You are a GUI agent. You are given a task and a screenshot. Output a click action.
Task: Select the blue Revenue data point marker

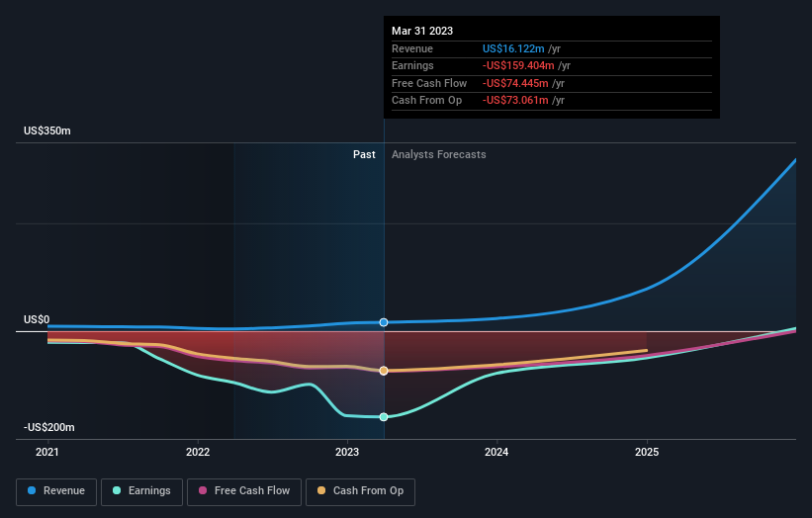coord(384,322)
